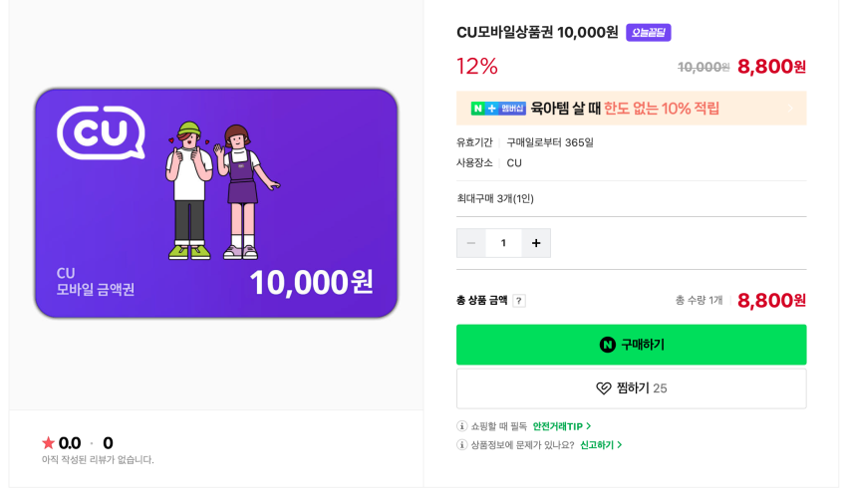Click the N pay icon on 구매하기 button
The image size is (847, 504).
coord(608,345)
